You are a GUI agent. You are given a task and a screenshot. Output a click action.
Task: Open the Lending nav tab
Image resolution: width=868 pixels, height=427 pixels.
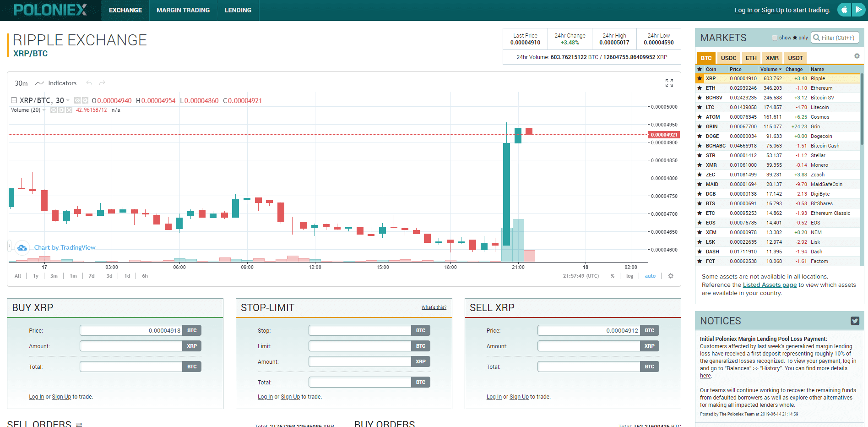238,10
